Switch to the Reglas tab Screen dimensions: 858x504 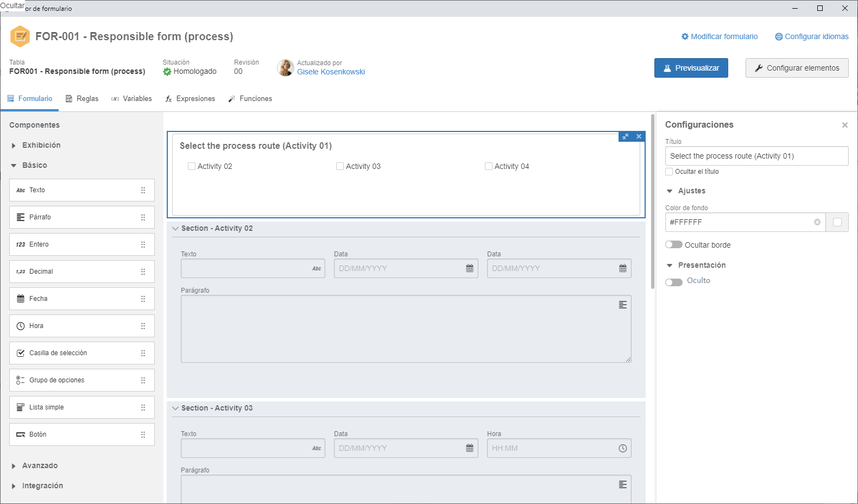point(82,99)
